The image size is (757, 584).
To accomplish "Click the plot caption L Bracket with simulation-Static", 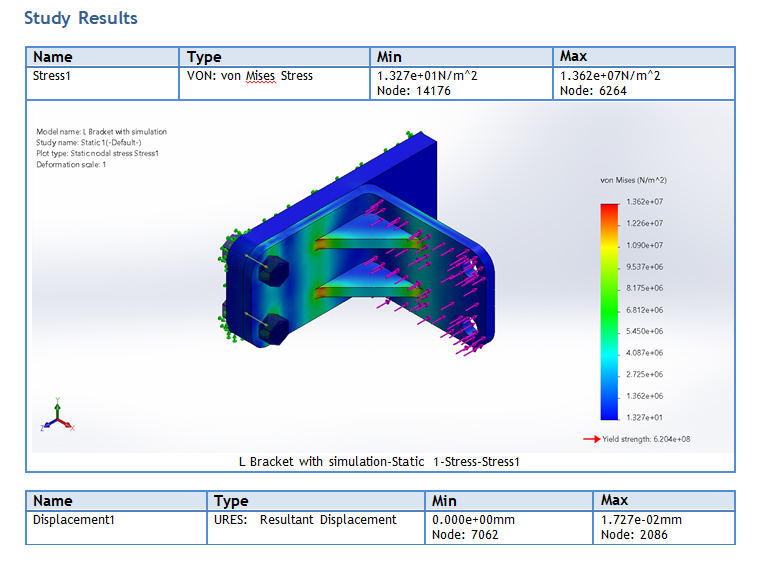I will pyautogui.click(x=379, y=462).
